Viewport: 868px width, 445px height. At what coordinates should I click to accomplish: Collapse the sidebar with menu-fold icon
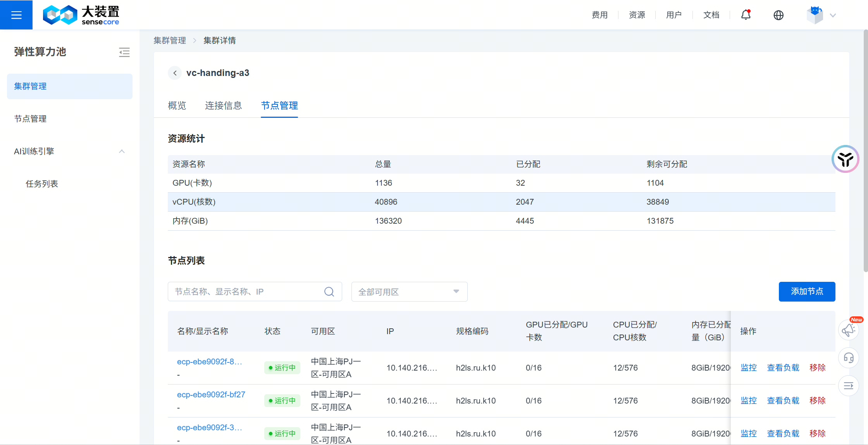click(124, 52)
